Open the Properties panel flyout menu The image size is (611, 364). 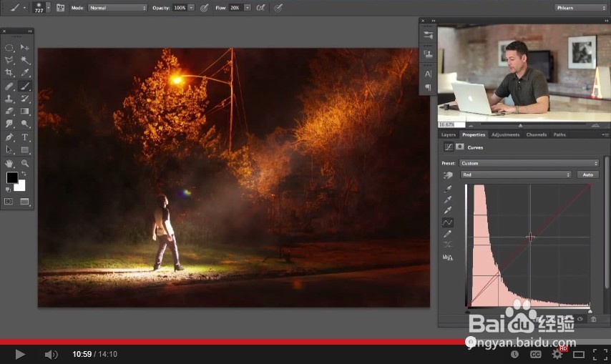click(x=605, y=134)
